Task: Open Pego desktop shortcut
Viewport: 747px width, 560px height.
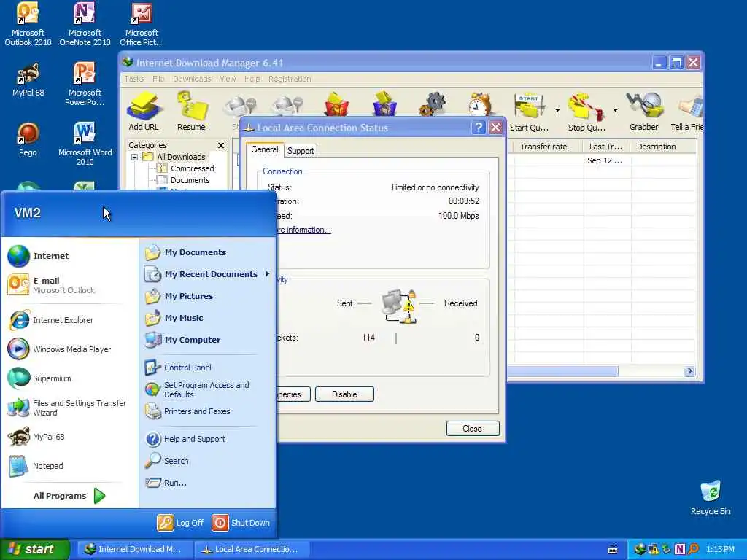Action: [x=28, y=139]
